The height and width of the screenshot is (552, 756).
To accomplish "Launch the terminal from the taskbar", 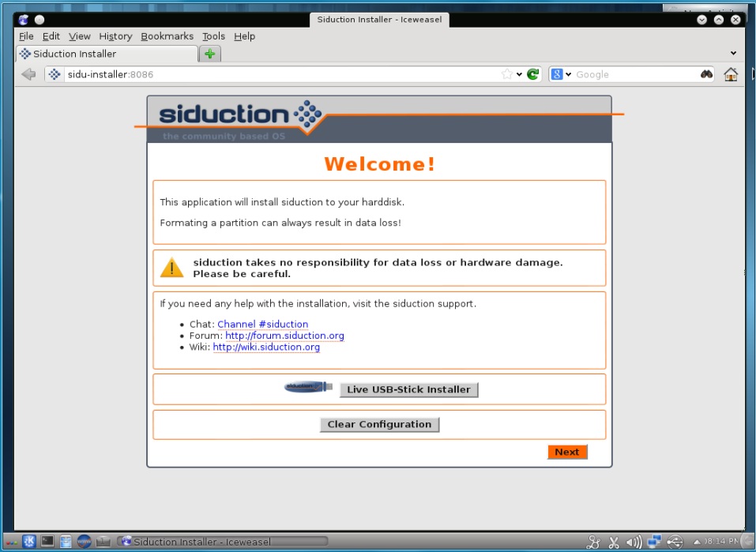I will click(x=47, y=542).
